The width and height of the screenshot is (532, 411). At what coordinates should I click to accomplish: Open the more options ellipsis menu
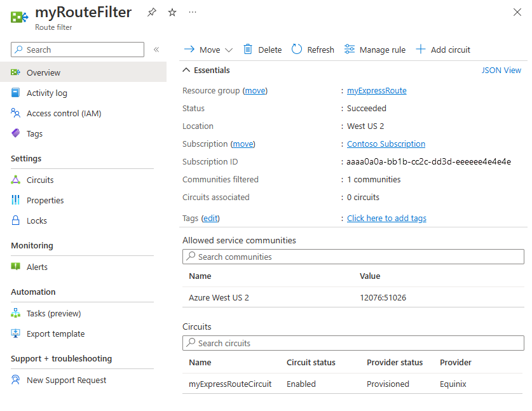point(193,11)
